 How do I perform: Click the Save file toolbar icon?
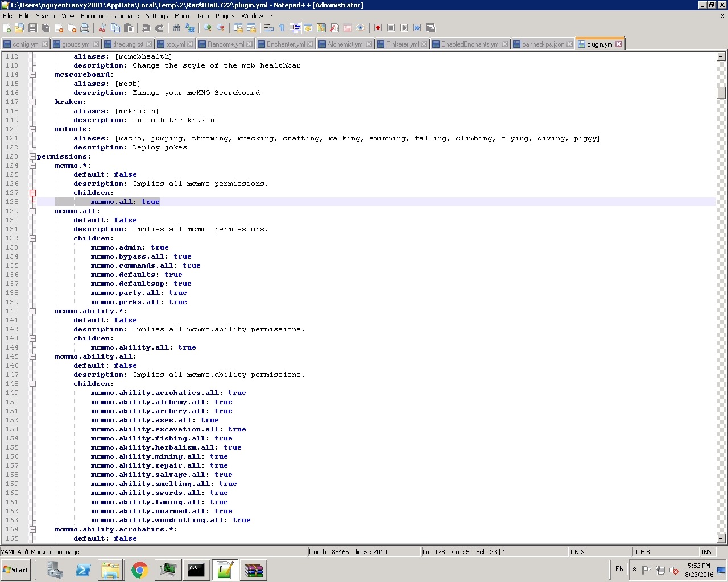(x=32, y=28)
